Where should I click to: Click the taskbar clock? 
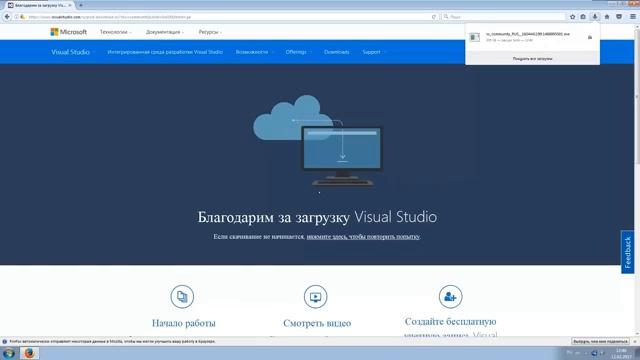[x=621, y=353]
